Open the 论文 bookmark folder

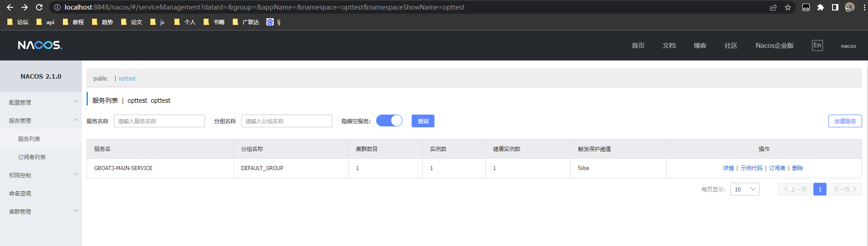pyautogui.click(x=132, y=22)
